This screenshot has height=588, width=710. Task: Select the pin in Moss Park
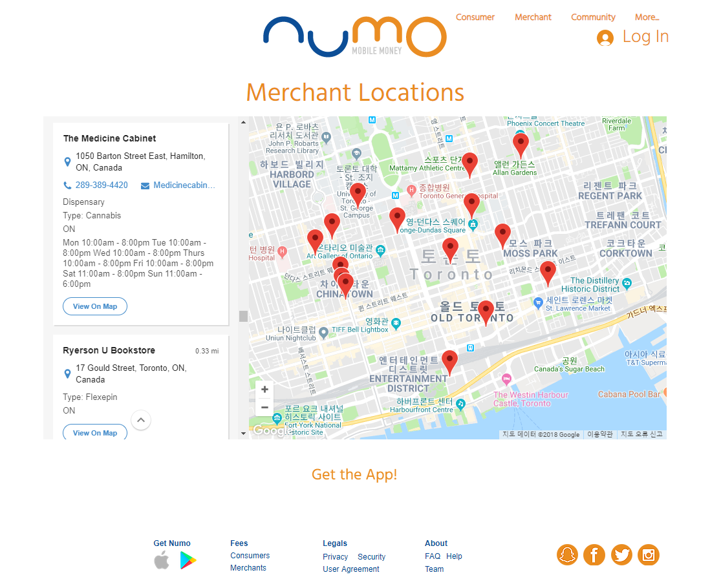pos(502,235)
